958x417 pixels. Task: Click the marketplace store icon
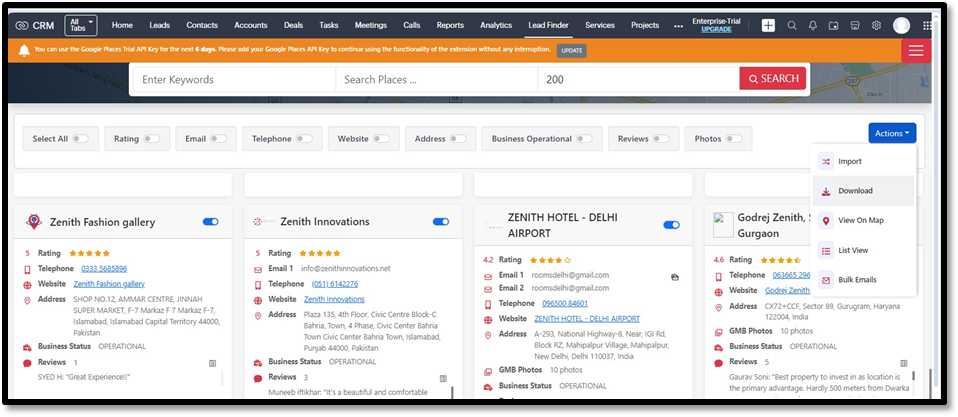[x=855, y=25]
